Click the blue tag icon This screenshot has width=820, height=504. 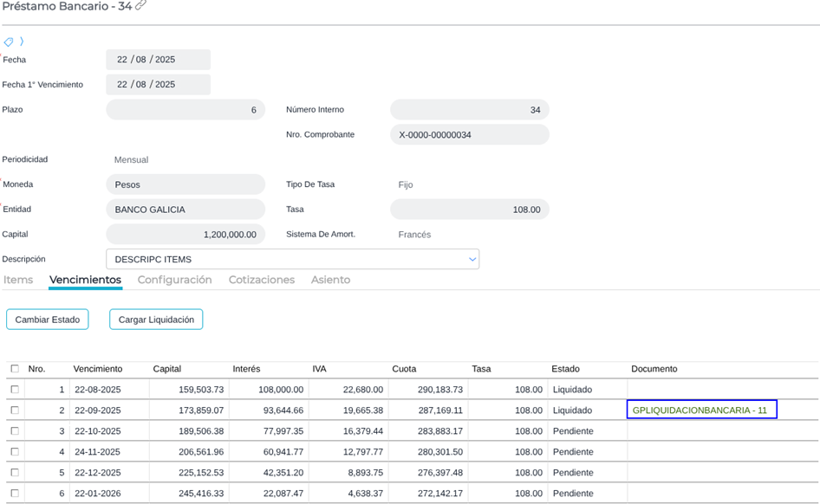tap(9, 42)
